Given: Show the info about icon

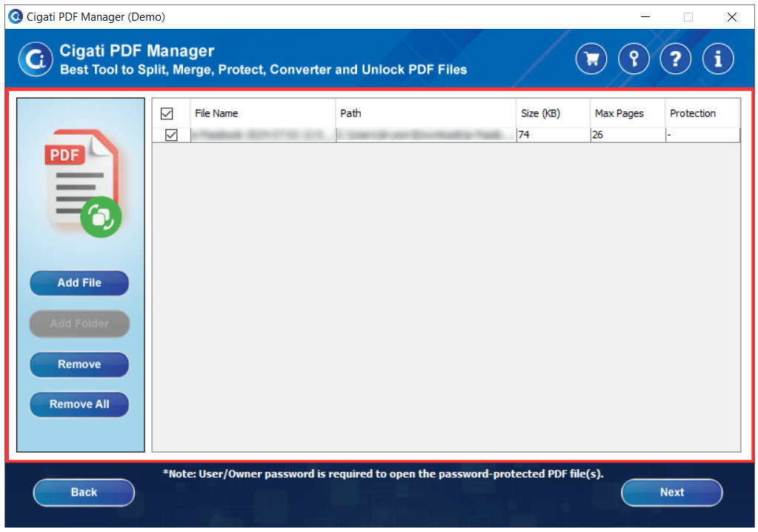Looking at the screenshot, I should pos(718,59).
